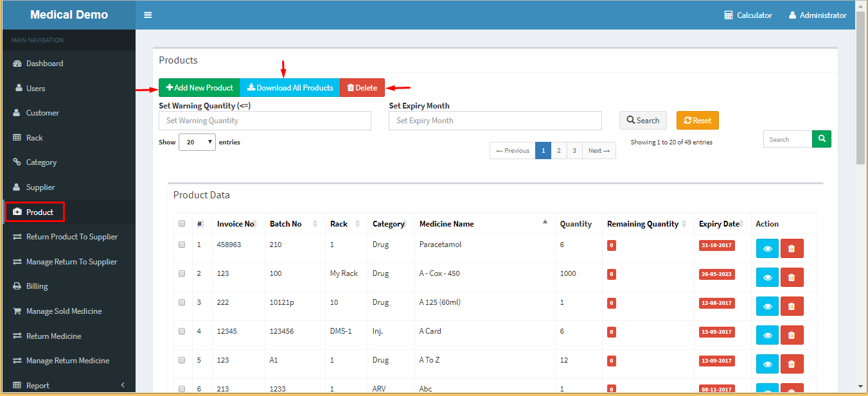Screen dimensions: 868x396
Task: Sort table by Rack column
Action: point(347,224)
